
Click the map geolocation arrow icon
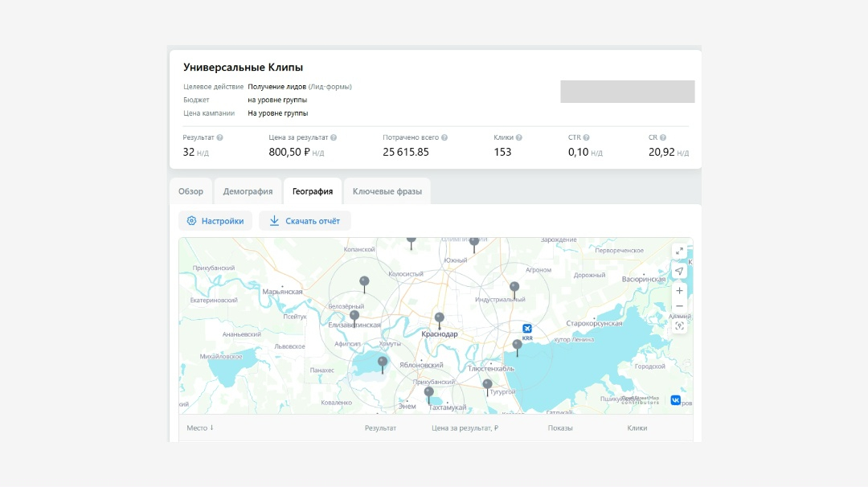679,272
